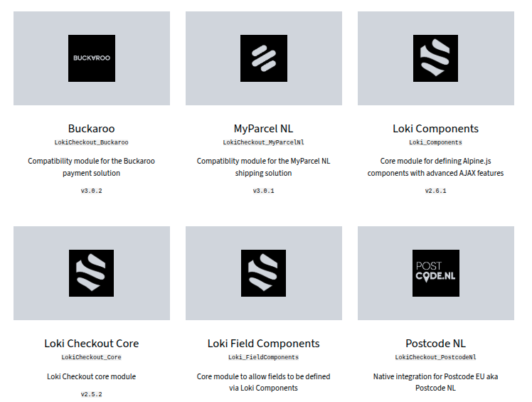Image resolution: width=532 pixels, height=402 pixels.
Task: Select the LokiCheckout_PostcodeNl module name
Action: pyautogui.click(x=436, y=357)
